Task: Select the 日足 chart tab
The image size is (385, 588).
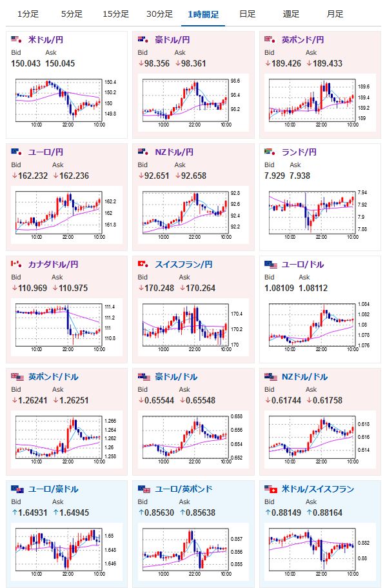Action: (x=247, y=14)
